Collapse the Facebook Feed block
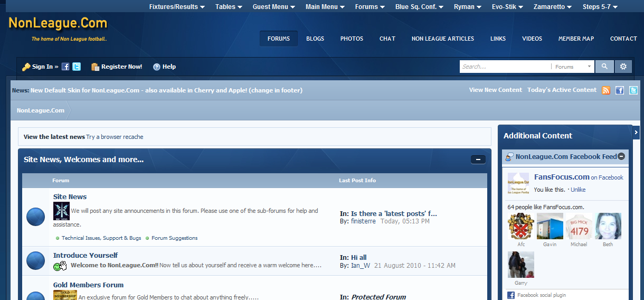The image size is (644, 300). pos(621,156)
